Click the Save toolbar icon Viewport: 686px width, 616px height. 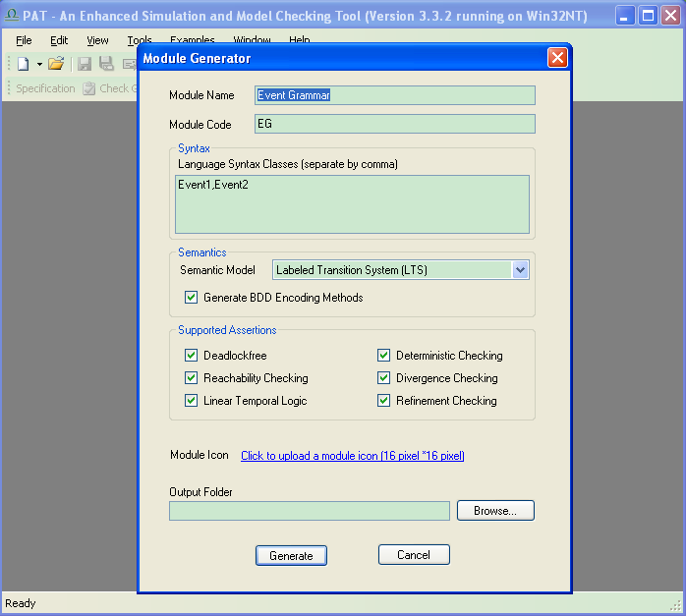coord(84,64)
